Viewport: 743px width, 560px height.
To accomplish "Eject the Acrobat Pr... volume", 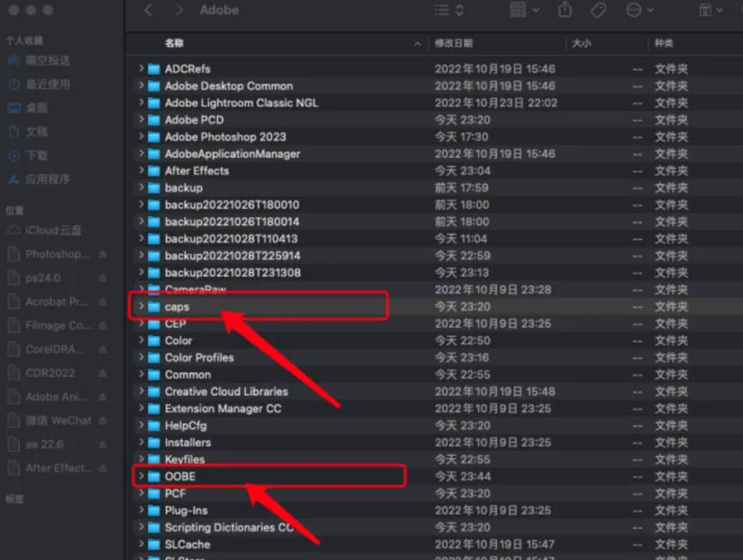I will pyautogui.click(x=103, y=302).
